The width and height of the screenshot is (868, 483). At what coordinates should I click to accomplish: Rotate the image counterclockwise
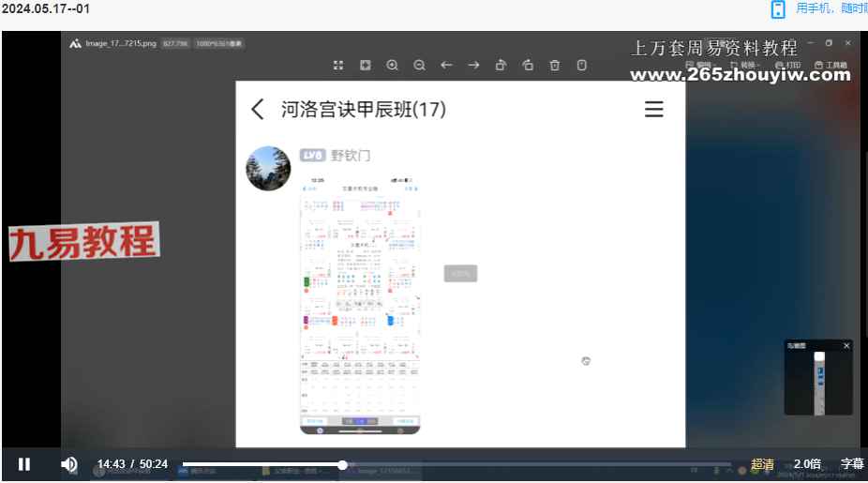tap(528, 66)
